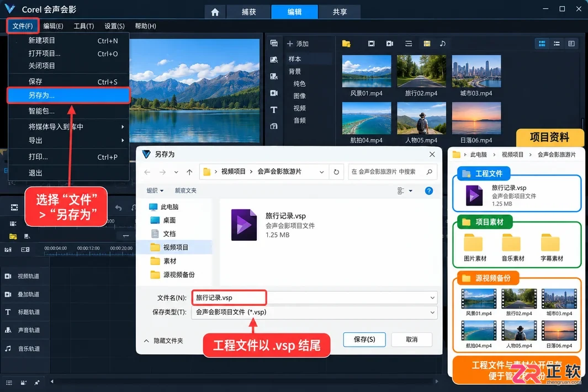
Task: Select the 视频轨道 track header
Action: click(x=25, y=276)
